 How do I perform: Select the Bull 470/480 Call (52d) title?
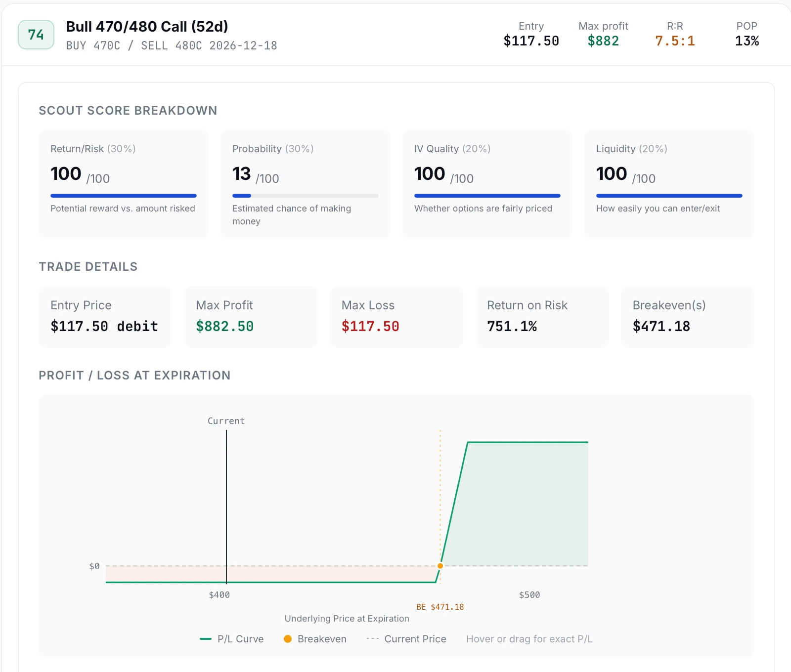pyautogui.click(x=147, y=27)
